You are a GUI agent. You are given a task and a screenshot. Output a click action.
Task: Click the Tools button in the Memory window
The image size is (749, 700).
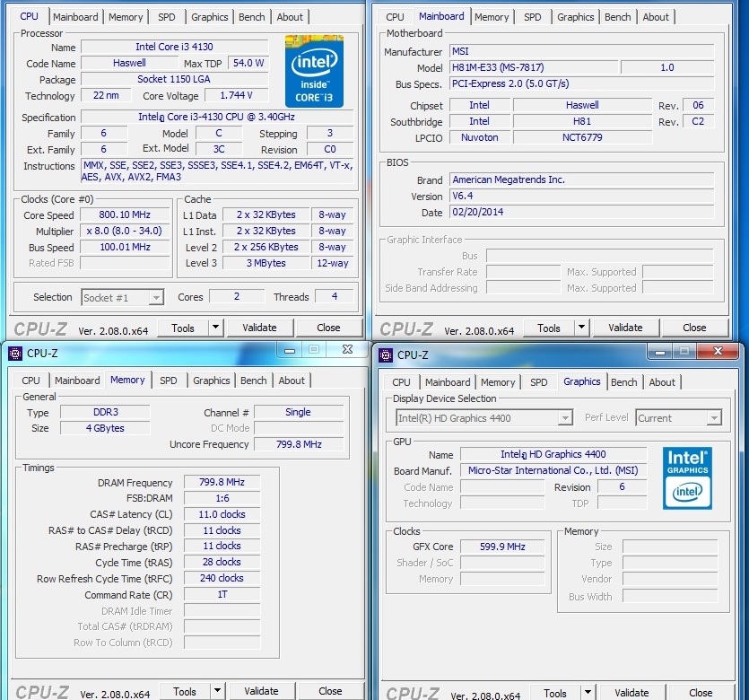pyautogui.click(x=185, y=691)
